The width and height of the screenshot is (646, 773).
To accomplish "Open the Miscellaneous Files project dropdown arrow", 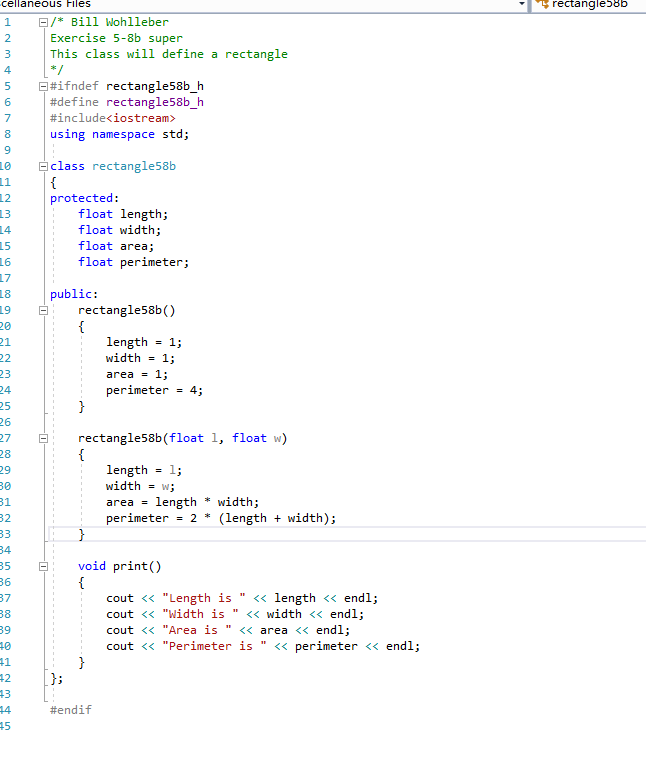I will [x=522, y=4].
